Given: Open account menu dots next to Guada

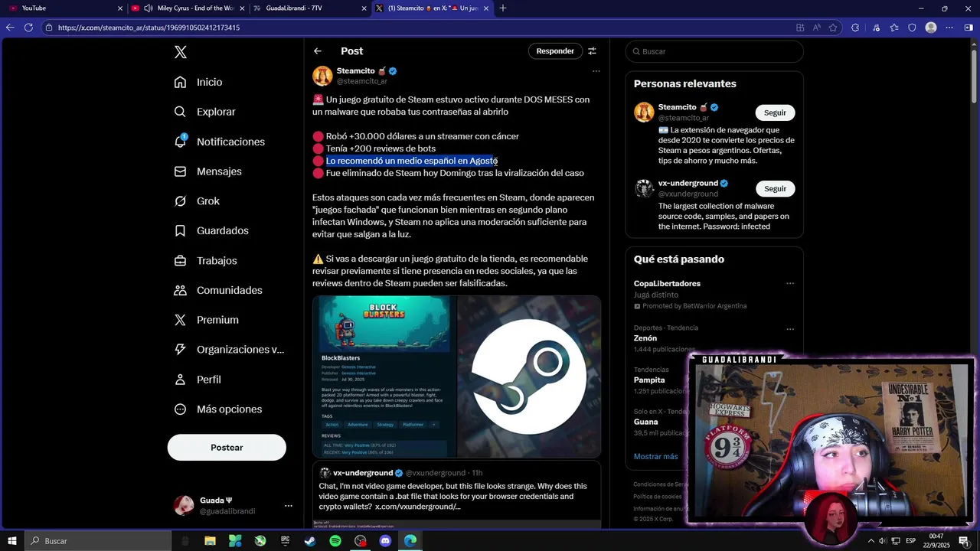Looking at the screenshot, I should pyautogui.click(x=289, y=506).
